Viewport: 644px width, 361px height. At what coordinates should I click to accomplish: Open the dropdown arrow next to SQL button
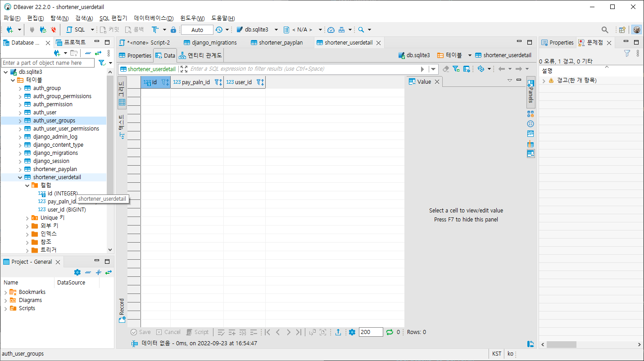pyautogui.click(x=92, y=30)
